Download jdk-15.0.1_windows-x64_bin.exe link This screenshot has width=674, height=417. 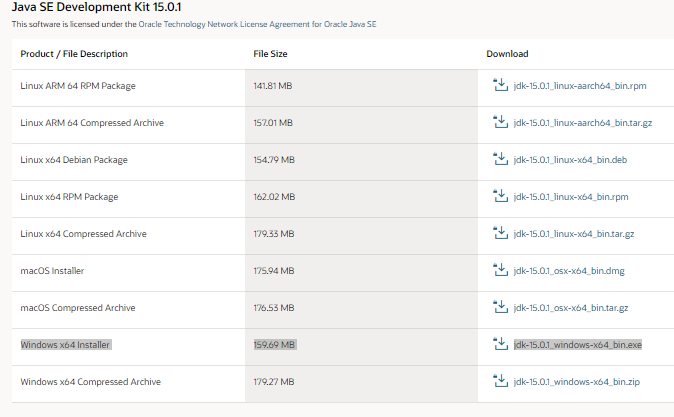click(578, 345)
